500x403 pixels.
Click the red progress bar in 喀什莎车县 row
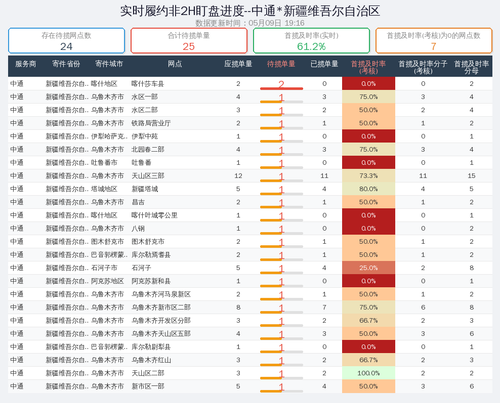coord(281,88)
